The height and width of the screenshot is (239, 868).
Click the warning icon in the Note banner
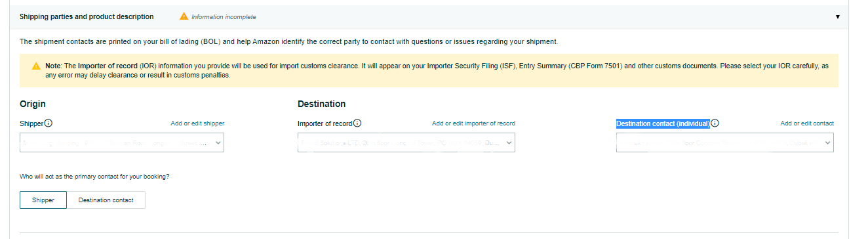tap(37, 66)
